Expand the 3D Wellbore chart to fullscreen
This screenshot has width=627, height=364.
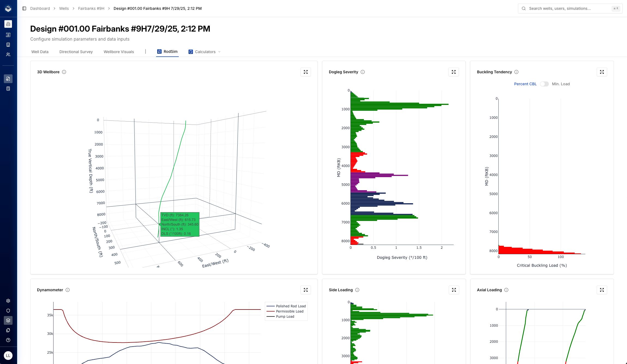[305, 72]
